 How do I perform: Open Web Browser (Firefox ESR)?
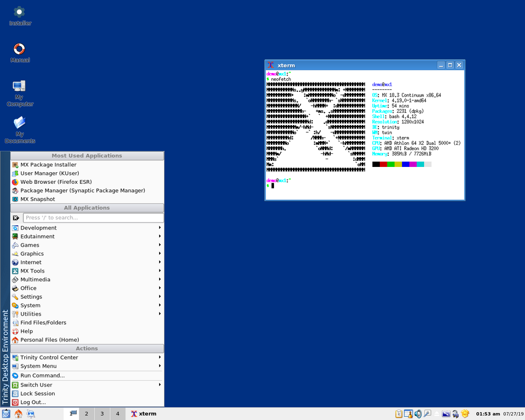(87, 182)
